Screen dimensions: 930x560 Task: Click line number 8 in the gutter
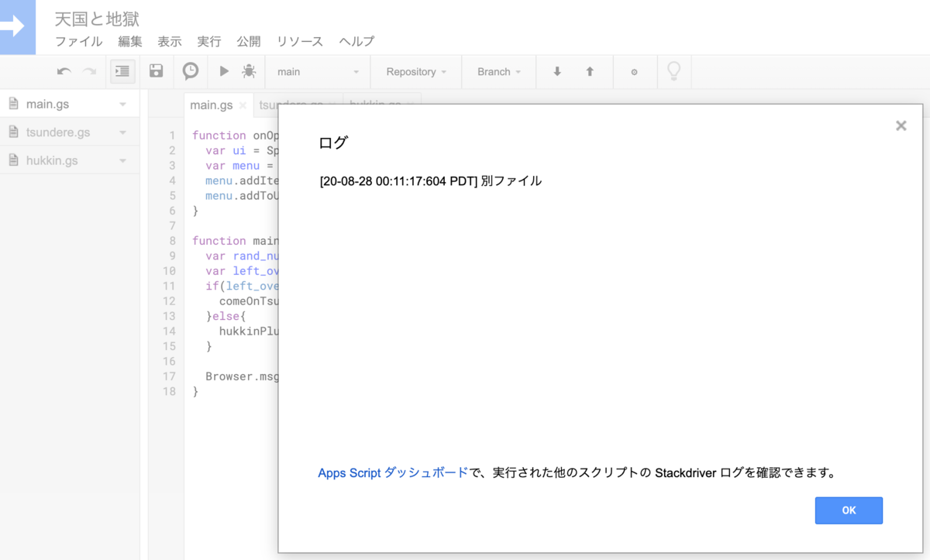[173, 241]
